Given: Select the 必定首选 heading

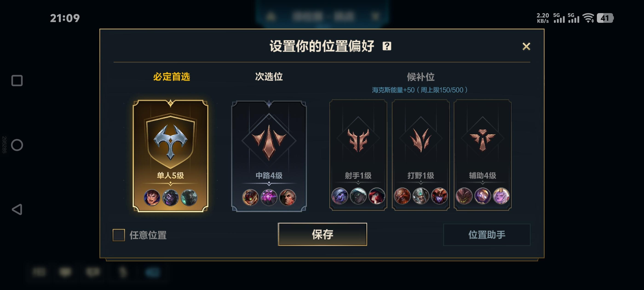Looking at the screenshot, I should pyautogui.click(x=172, y=77).
